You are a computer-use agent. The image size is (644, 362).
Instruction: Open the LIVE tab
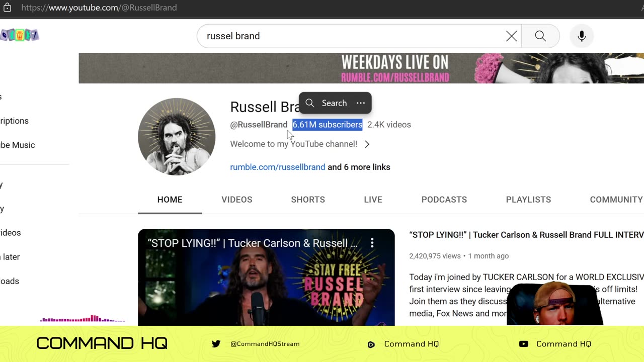coord(373,200)
